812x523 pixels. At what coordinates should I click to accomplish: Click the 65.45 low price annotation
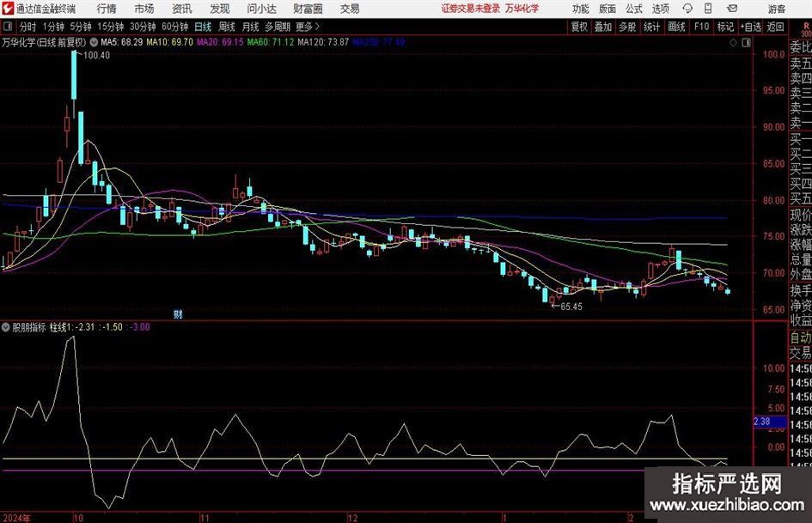coord(571,307)
